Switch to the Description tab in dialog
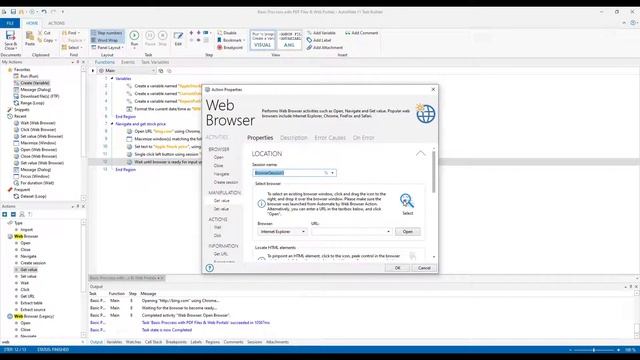This screenshot has height=360, width=640. (293, 138)
